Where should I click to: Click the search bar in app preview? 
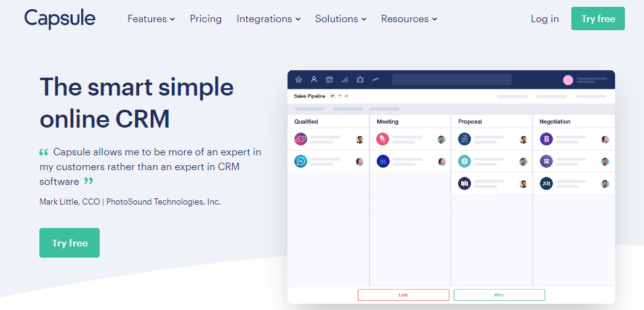pos(452,80)
